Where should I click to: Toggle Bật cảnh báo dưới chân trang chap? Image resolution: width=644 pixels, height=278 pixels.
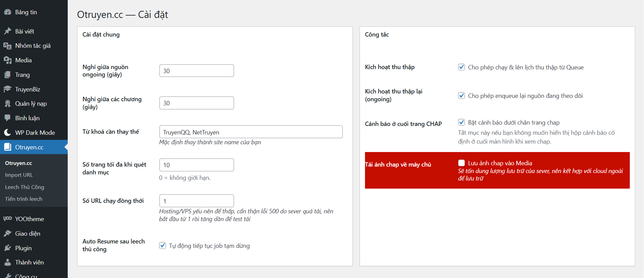click(x=461, y=122)
